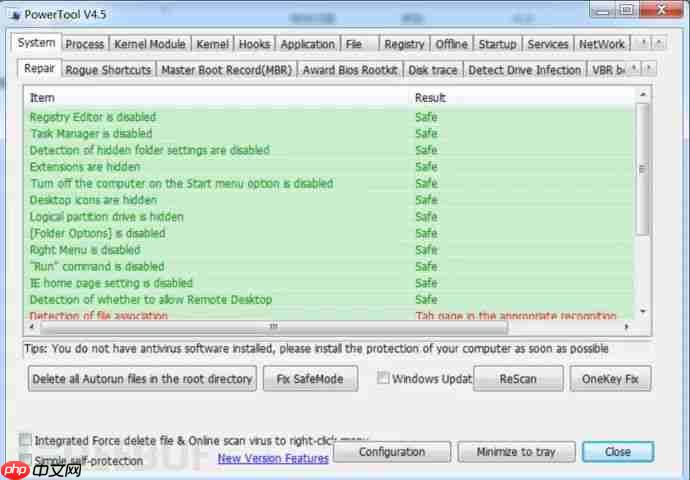Click the list's vertical scrollbar up arrow
Screen dimensions: 690x480
(x=643, y=94)
